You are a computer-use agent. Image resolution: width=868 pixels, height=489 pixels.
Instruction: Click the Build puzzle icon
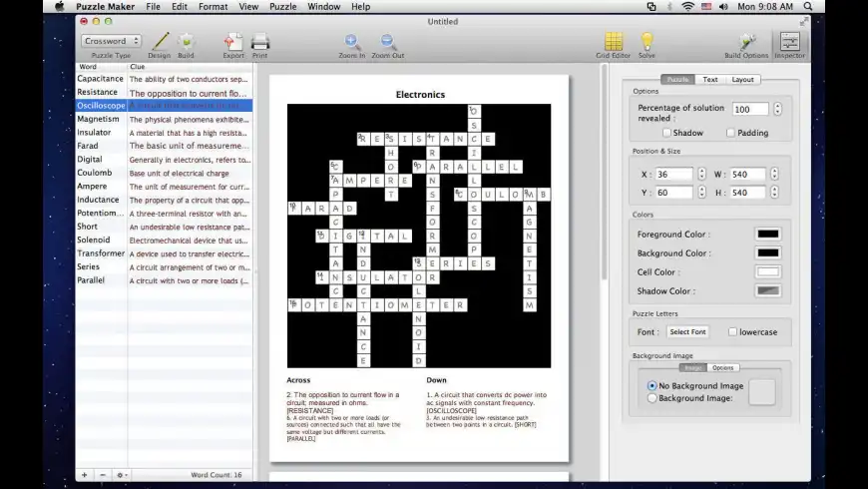(x=186, y=42)
